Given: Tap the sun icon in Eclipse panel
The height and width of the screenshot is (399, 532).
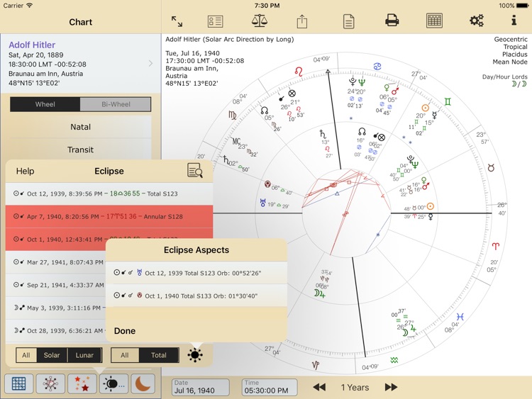Looking at the screenshot, I should (x=195, y=355).
